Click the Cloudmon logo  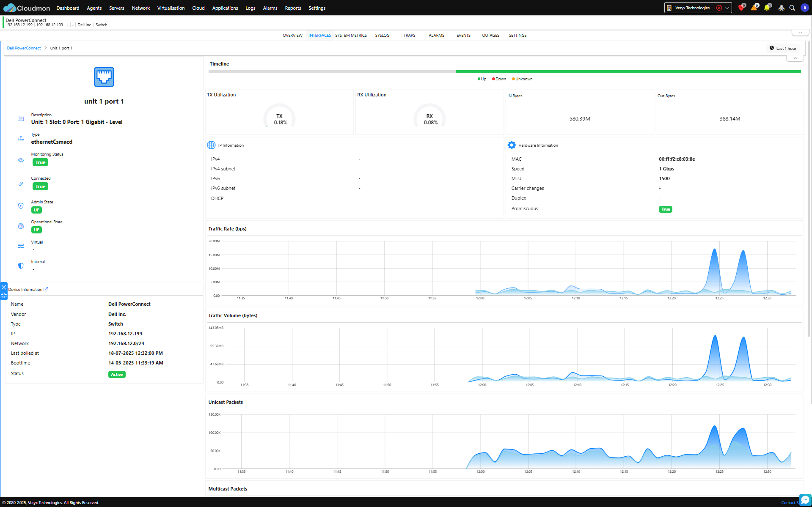coord(27,8)
